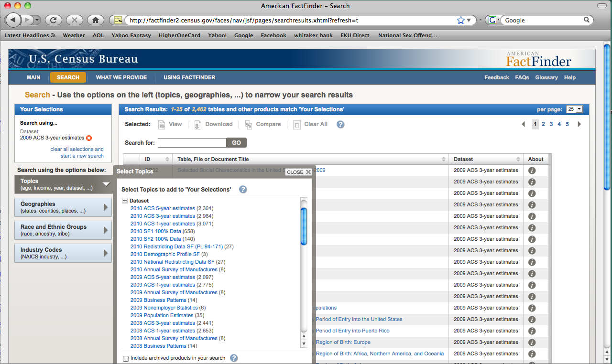Image resolution: width=612 pixels, height=364 pixels.
Task: Expand the Industry Codes option panel
Action: pyautogui.click(x=63, y=253)
